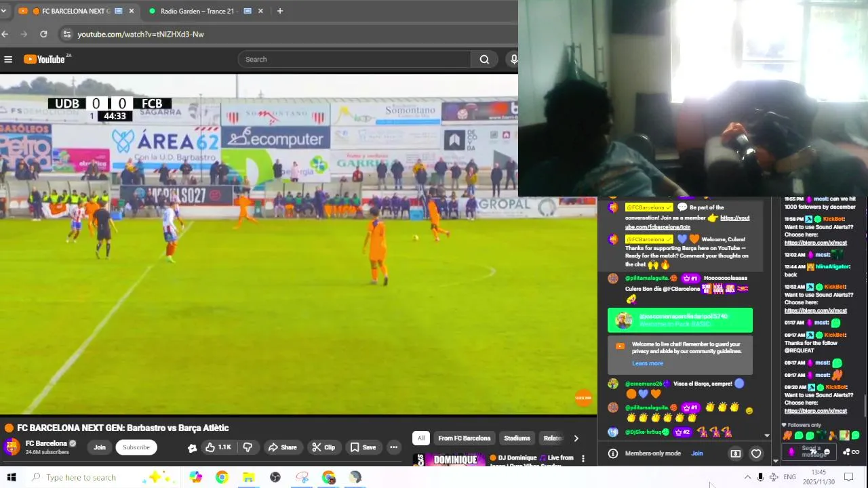868x488 pixels.
Task: Close the Radio Garden tab
Action: (260, 11)
